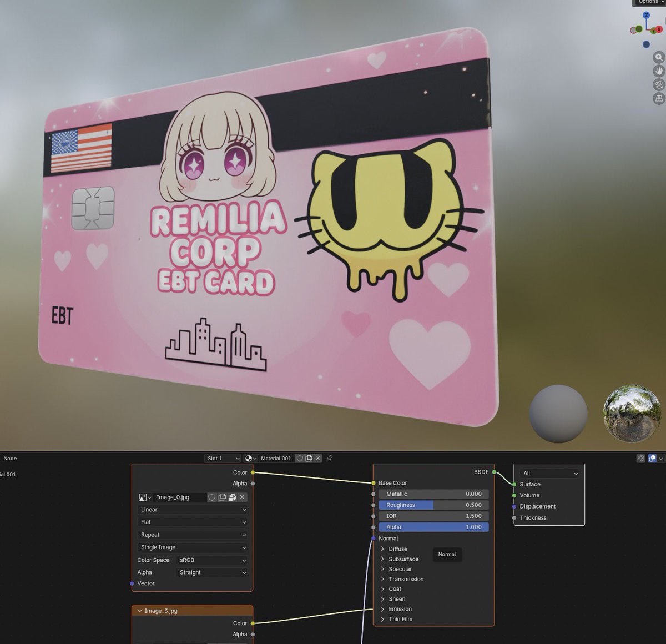Viewport: 666px width, 644px height.
Task: Duplicate material with the new copy icon
Action: point(309,459)
